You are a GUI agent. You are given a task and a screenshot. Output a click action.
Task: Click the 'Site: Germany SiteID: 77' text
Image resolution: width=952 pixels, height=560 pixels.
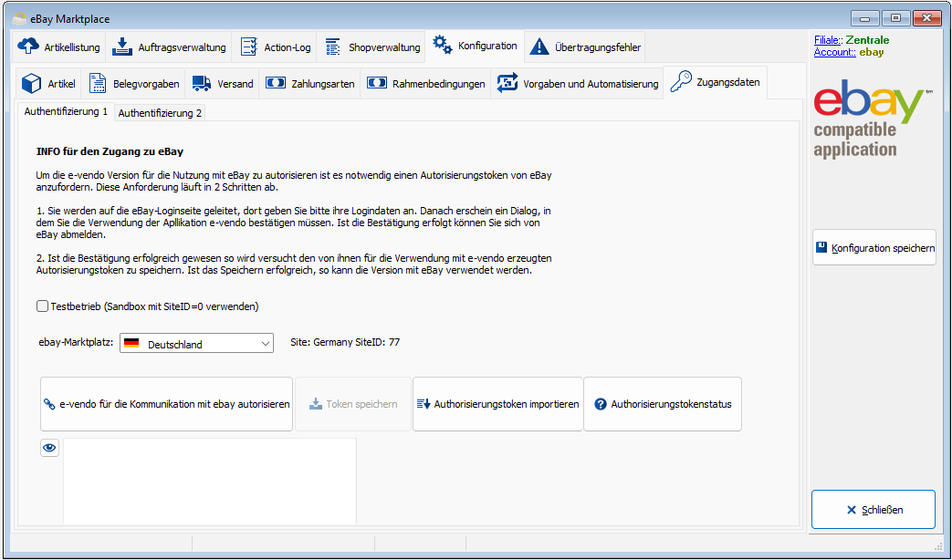[x=345, y=342]
